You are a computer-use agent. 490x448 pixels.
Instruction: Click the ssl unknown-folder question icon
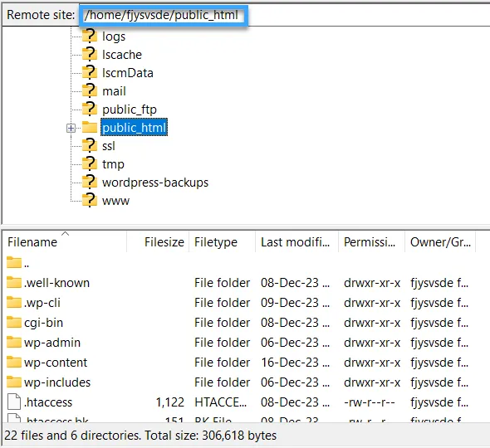click(x=90, y=145)
